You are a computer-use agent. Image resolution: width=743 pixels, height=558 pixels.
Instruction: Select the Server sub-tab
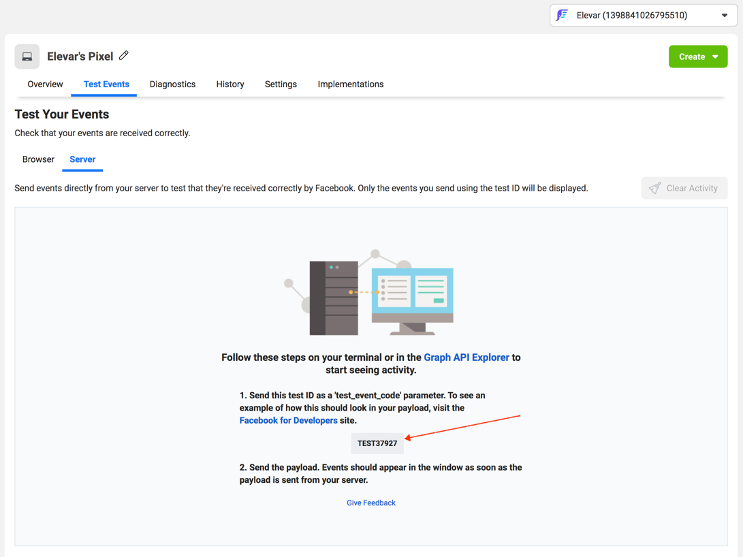click(x=82, y=159)
